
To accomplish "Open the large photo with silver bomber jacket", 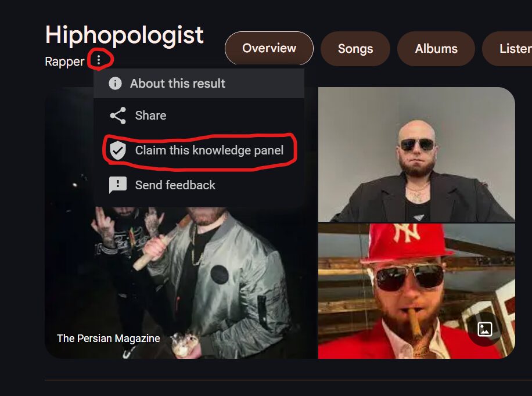I will (181, 282).
